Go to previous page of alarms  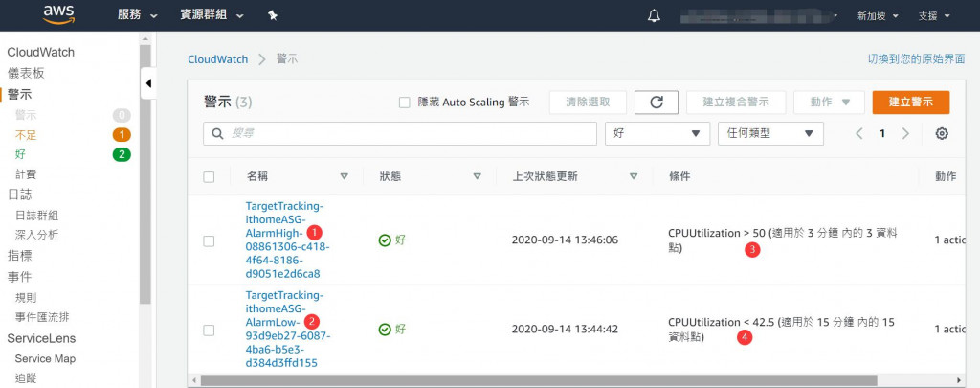pyautogui.click(x=859, y=133)
